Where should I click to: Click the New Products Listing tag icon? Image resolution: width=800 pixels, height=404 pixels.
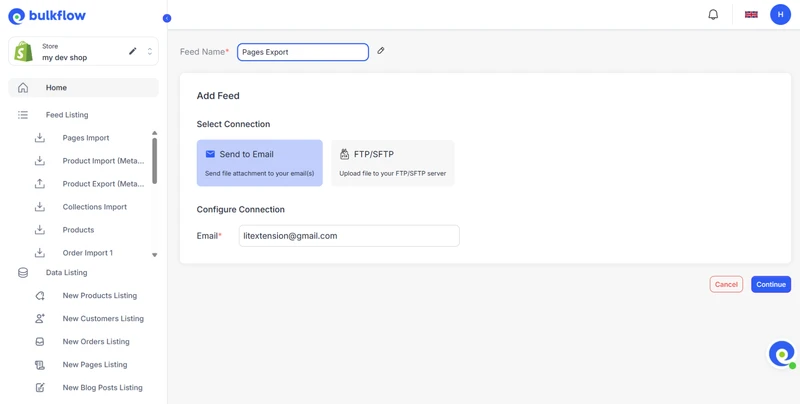click(40, 295)
